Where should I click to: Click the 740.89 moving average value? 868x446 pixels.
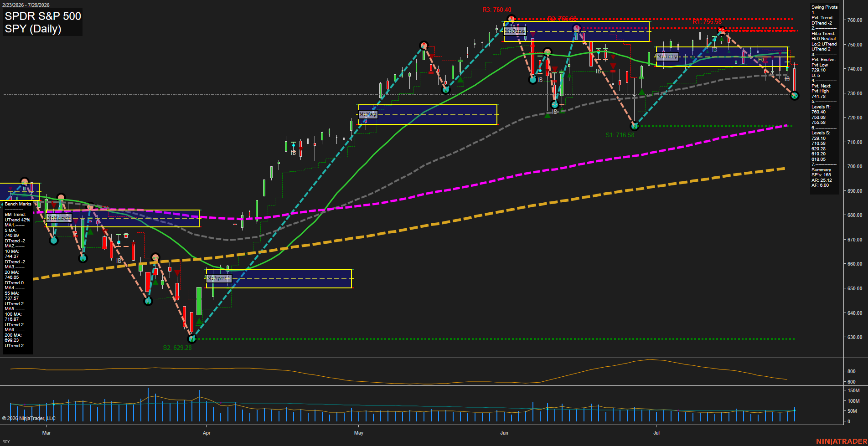point(12,236)
